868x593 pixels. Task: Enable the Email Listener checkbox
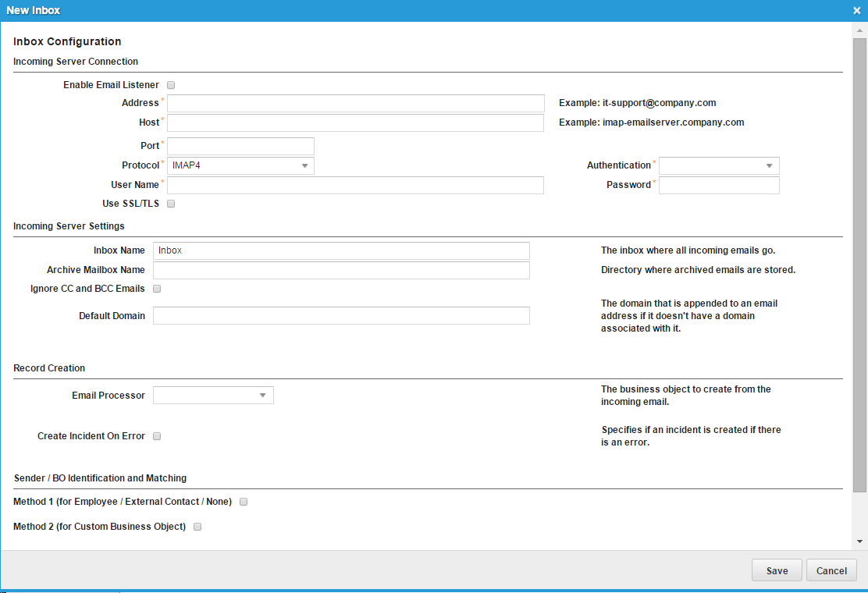171,85
